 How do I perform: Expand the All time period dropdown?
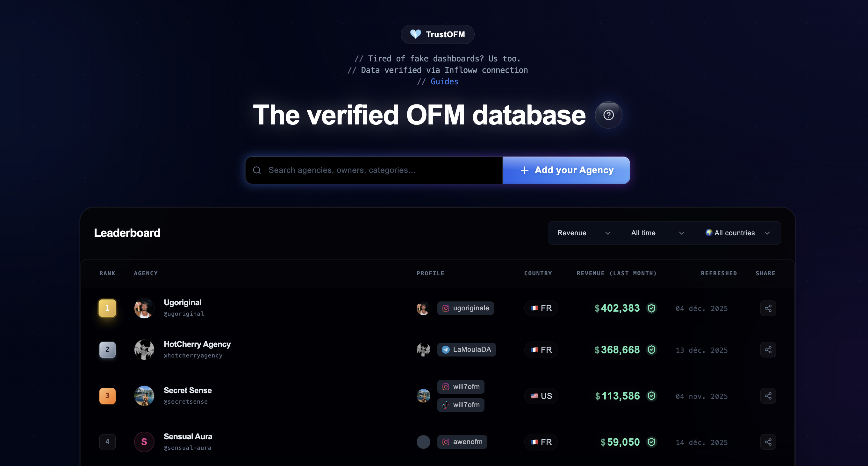pyautogui.click(x=656, y=233)
